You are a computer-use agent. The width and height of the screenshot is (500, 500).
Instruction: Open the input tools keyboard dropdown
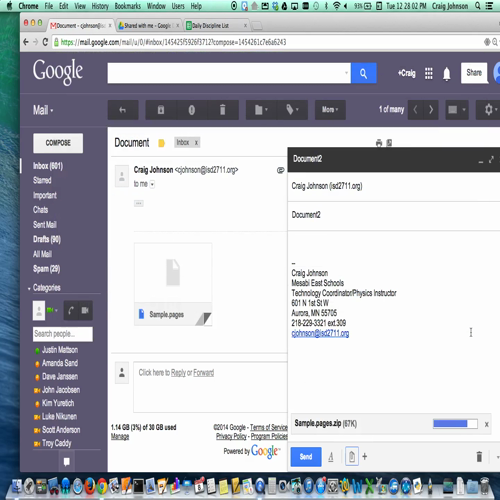457,110
